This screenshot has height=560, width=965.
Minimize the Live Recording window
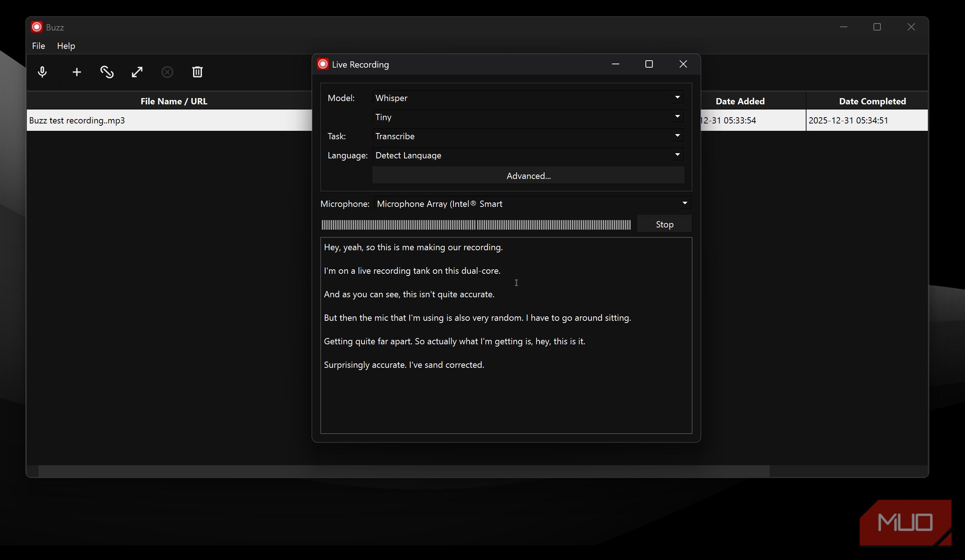coord(615,64)
